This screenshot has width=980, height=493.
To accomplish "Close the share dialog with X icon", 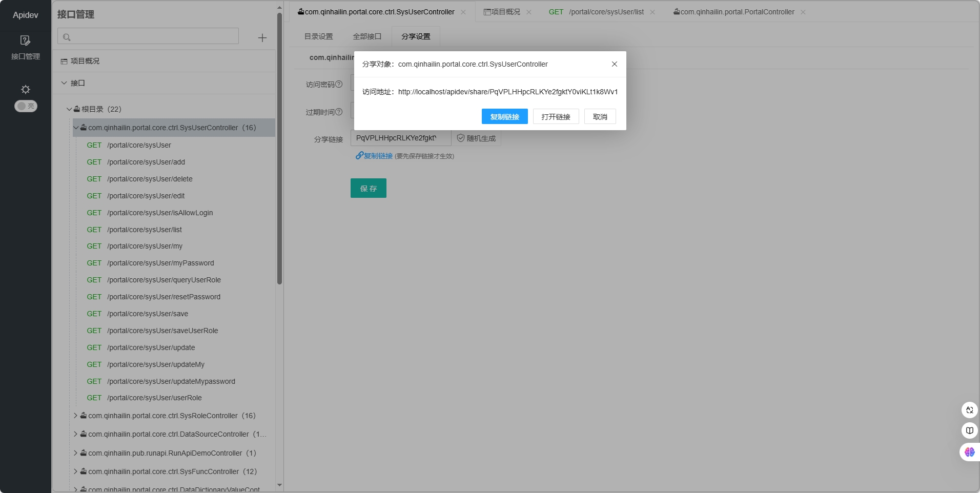I will 614,64.
